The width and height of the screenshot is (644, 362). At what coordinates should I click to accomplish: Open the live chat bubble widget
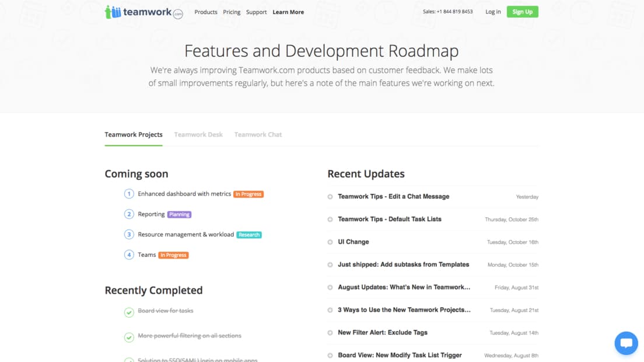[626, 343]
